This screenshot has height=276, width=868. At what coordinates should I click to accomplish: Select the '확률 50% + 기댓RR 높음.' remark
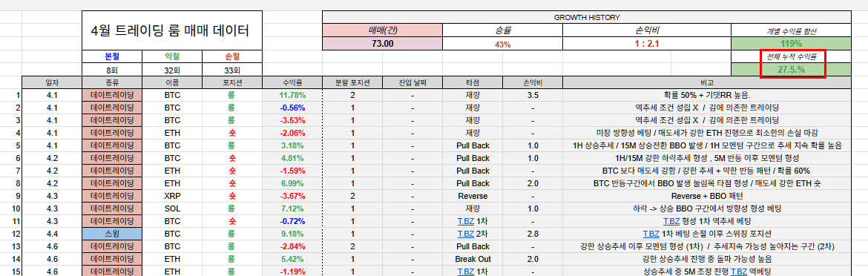707,95
